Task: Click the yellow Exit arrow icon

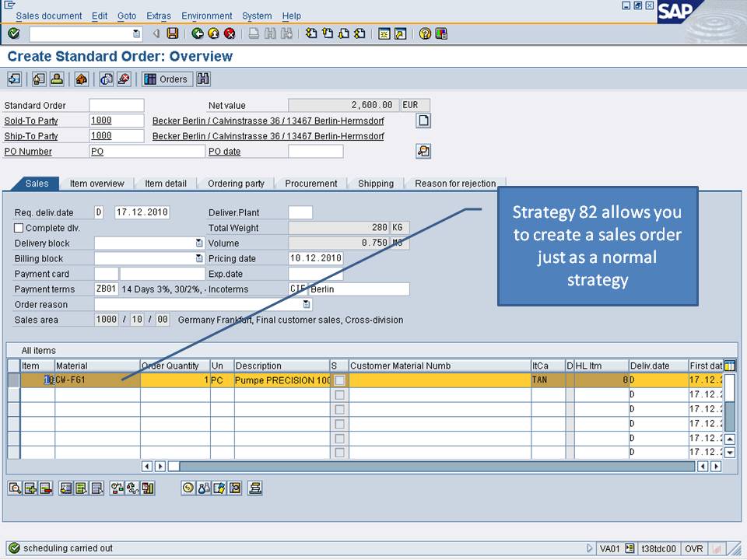Action: coord(213,33)
